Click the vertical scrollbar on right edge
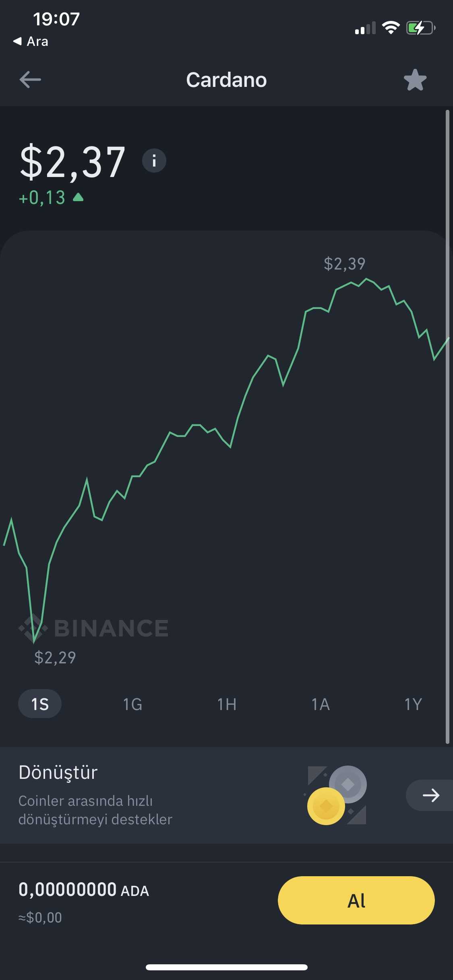 click(x=447, y=426)
